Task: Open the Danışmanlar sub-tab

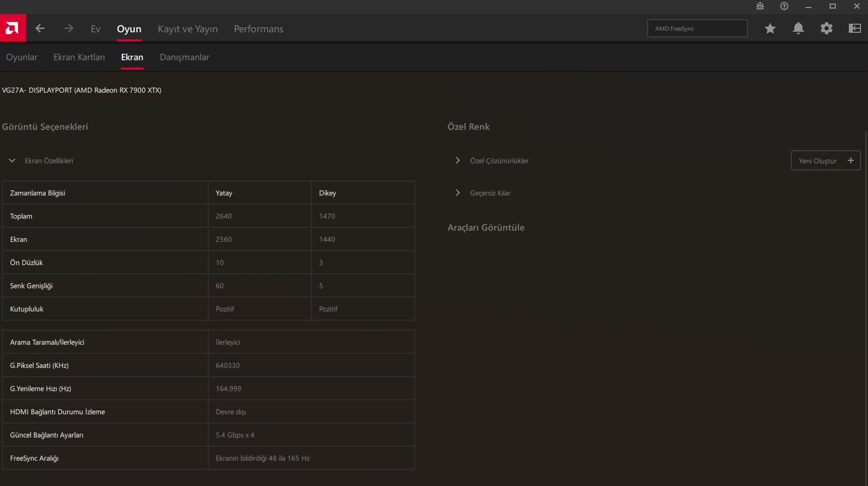Action: pos(184,57)
